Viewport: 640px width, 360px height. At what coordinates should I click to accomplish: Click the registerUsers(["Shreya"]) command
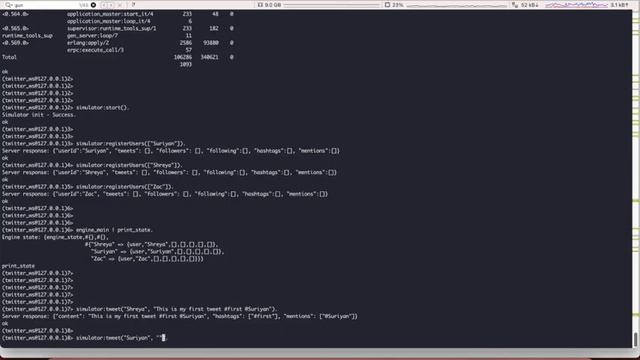(x=129, y=165)
